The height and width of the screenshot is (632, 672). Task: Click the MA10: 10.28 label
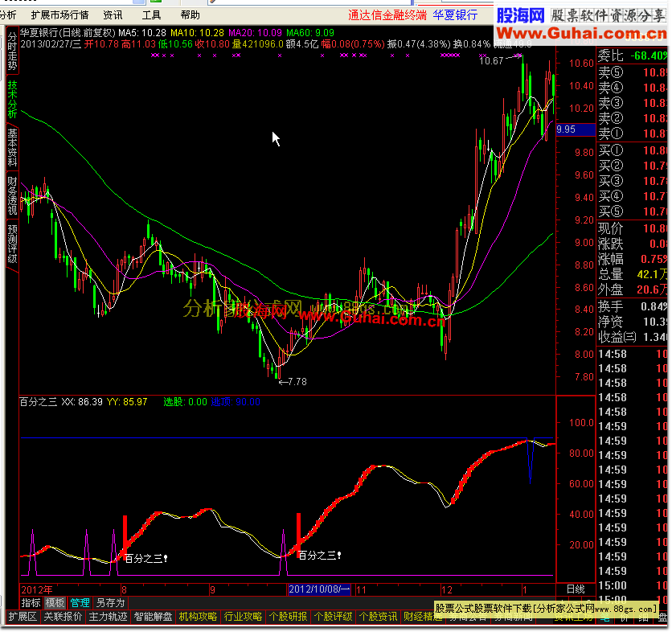click(197, 33)
